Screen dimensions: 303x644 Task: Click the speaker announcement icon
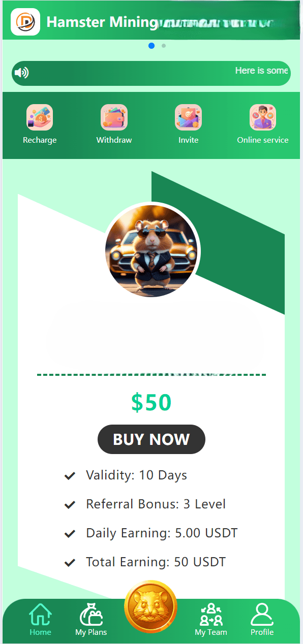(22, 73)
